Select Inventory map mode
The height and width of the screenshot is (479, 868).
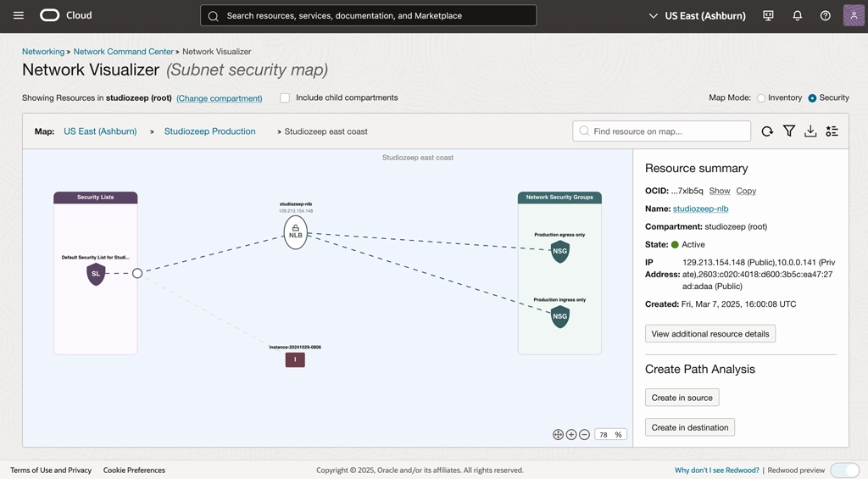tap(761, 98)
